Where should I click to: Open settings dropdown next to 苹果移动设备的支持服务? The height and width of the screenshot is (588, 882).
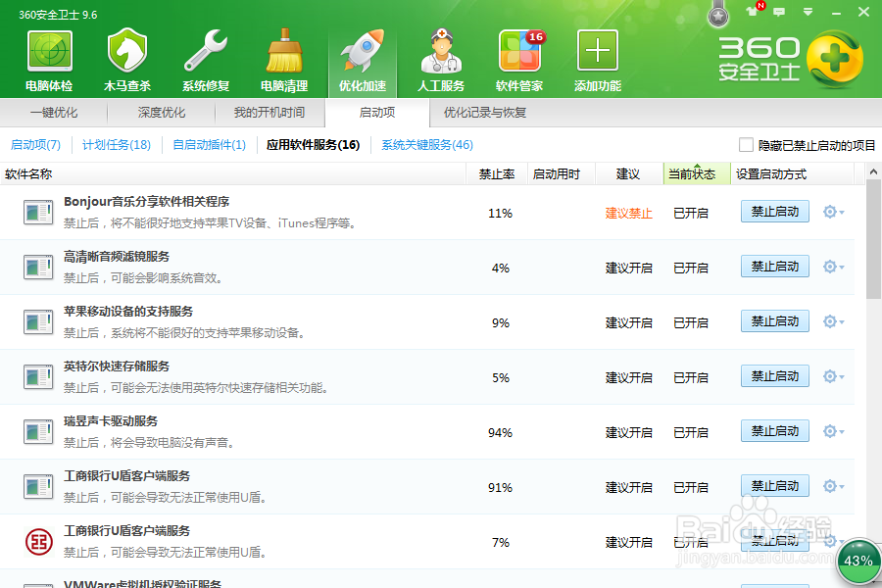pos(832,320)
